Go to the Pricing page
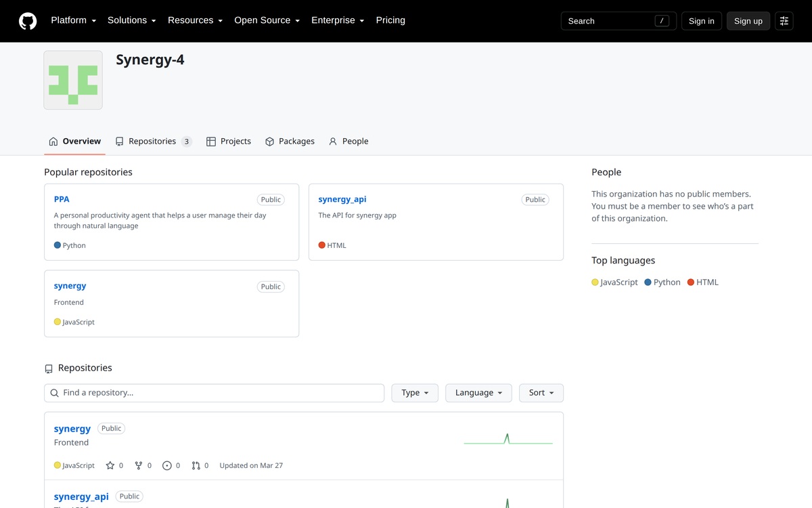 coord(390,20)
